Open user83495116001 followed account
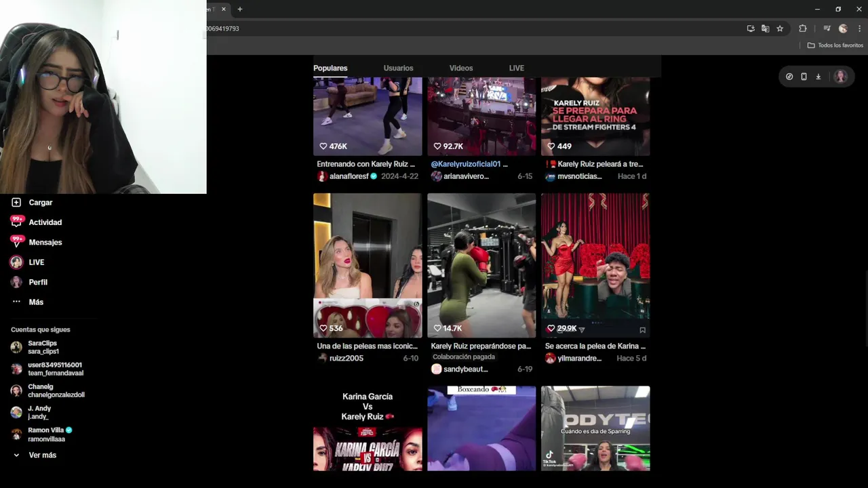Viewport: 868px width, 488px height. pos(47,369)
